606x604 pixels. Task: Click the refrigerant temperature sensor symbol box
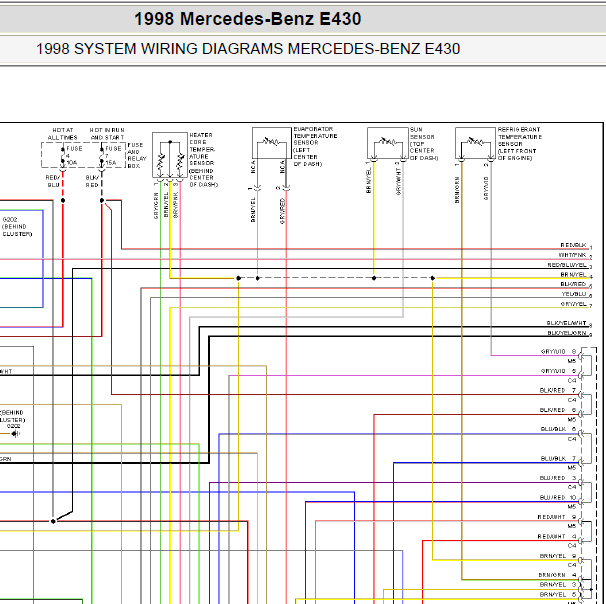475,143
